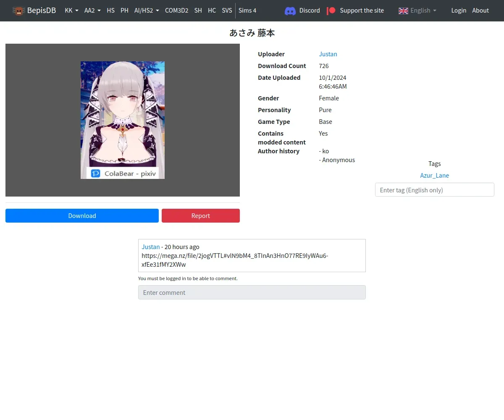The image size is (504, 420).
Task: Go to the PH section
Action: click(124, 10)
